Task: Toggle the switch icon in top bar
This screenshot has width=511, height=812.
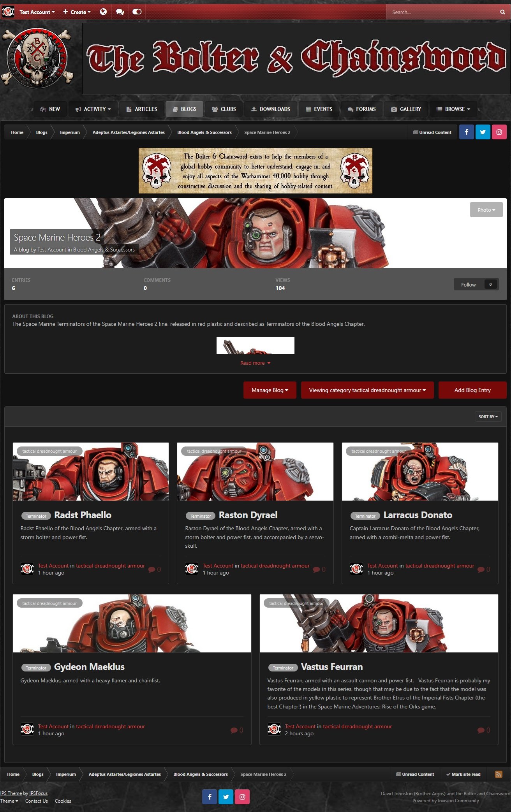Action: (137, 12)
